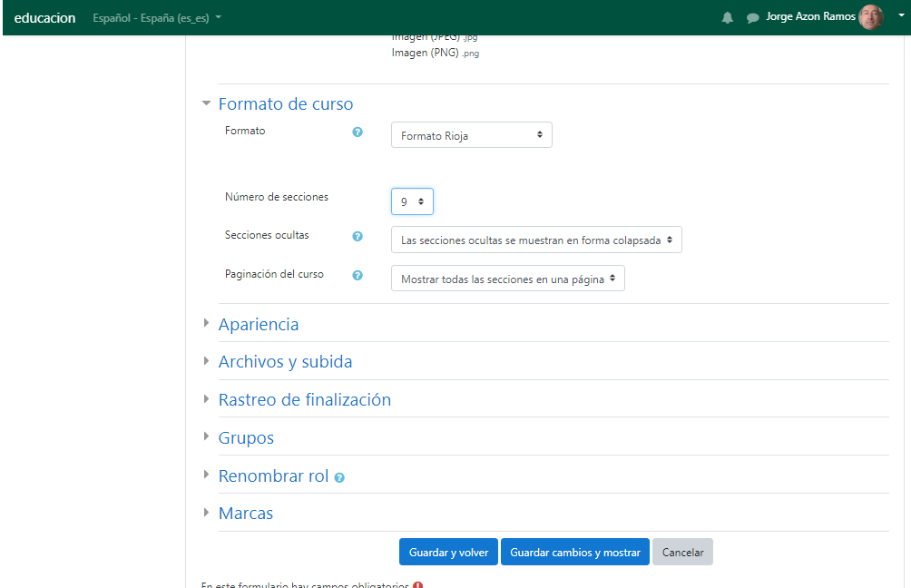Click the help icon beside Secciones ocultas
This screenshot has width=911, height=588.
point(358,237)
